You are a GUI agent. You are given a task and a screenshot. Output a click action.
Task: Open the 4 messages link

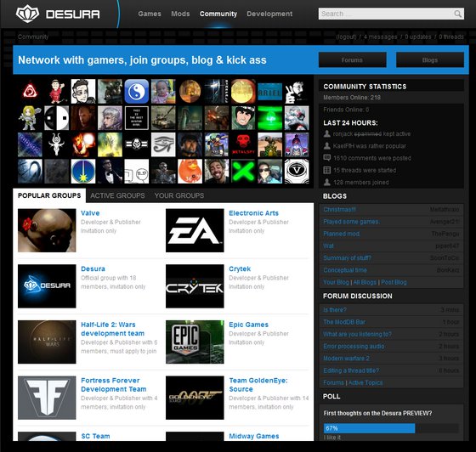click(x=380, y=37)
